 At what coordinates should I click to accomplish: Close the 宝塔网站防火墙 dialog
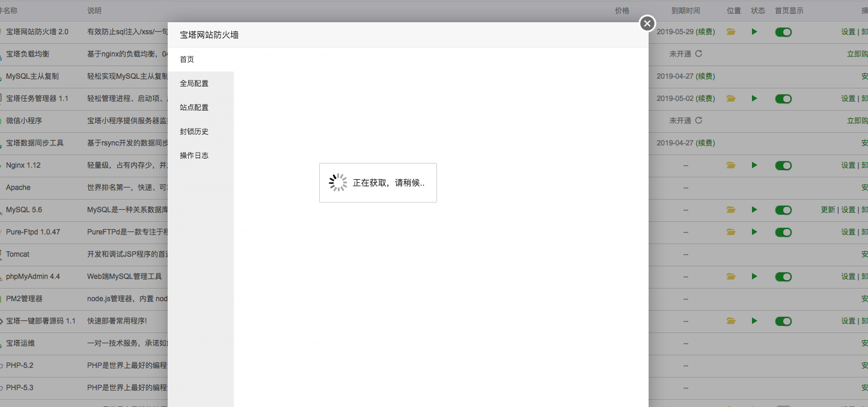(647, 23)
